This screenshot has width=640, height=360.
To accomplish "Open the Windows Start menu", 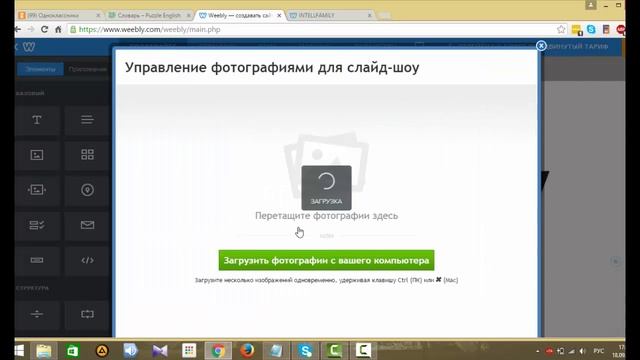I will click(19, 351).
